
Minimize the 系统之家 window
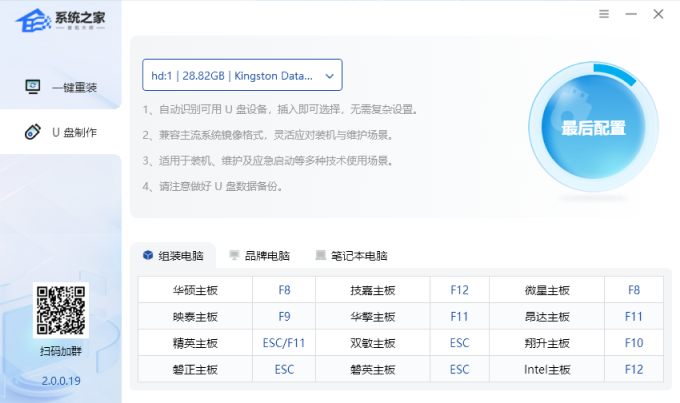click(631, 14)
